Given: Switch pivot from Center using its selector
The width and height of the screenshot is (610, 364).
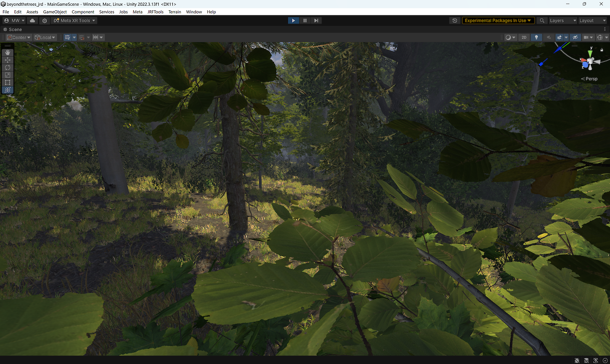Looking at the screenshot, I should point(18,37).
